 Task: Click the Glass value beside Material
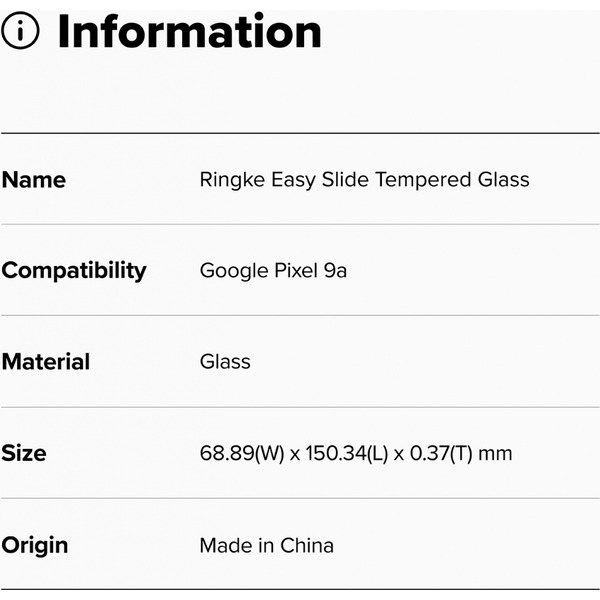[x=225, y=362]
